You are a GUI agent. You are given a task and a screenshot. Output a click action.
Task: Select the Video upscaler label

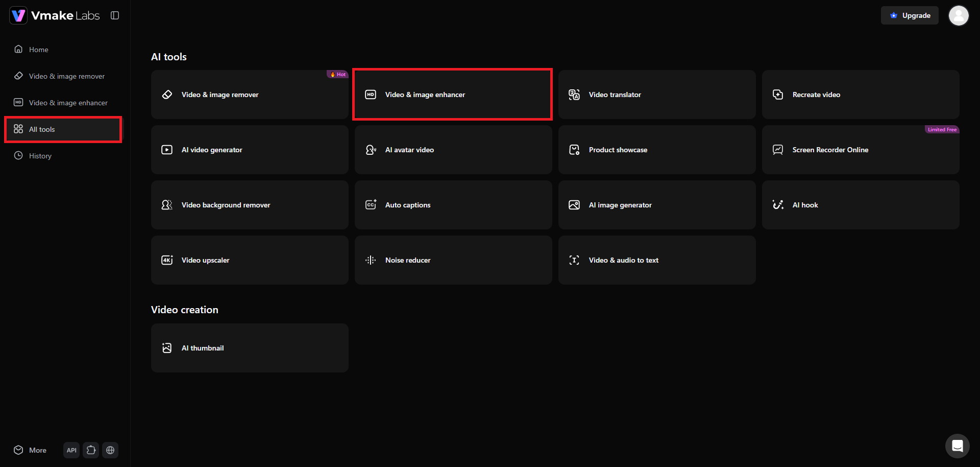pyautogui.click(x=206, y=260)
